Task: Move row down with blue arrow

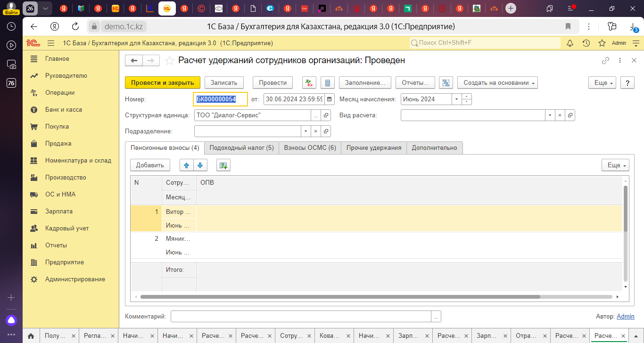Action: (200, 165)
